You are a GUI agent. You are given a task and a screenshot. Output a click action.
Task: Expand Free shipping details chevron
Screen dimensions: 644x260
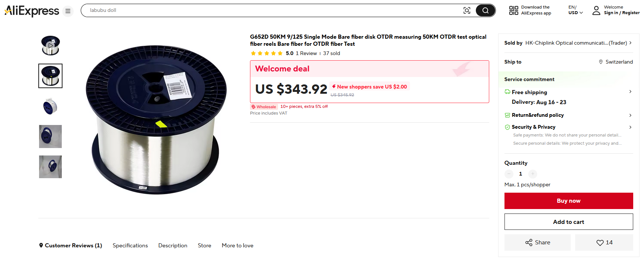point(630,92)
